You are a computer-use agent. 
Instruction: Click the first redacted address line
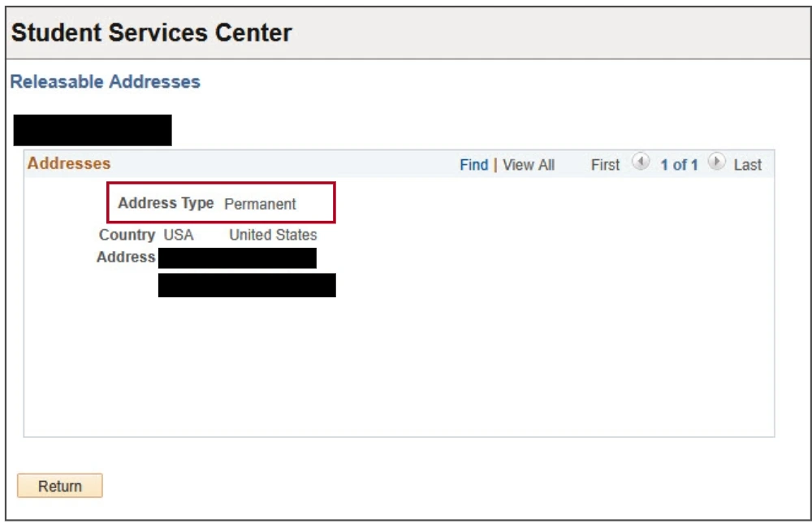click(237, 258)
